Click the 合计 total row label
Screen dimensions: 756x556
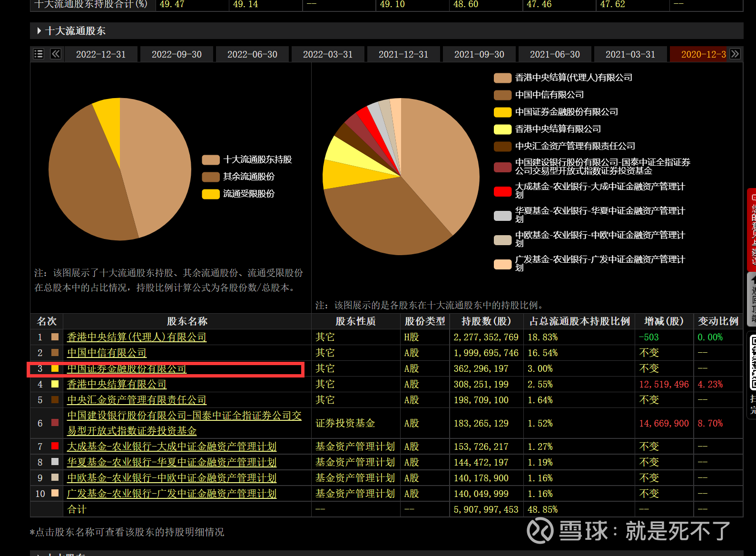[x=77, y=509]
